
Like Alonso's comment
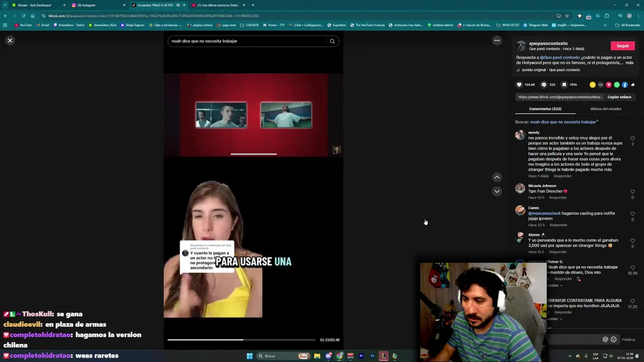click(x=632, y=240)
